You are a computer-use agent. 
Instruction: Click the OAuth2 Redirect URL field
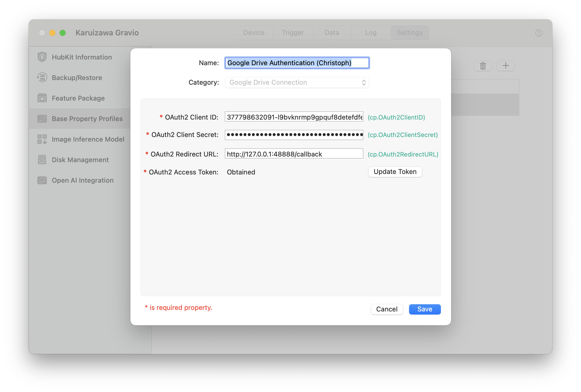click(x=294, y=154)
